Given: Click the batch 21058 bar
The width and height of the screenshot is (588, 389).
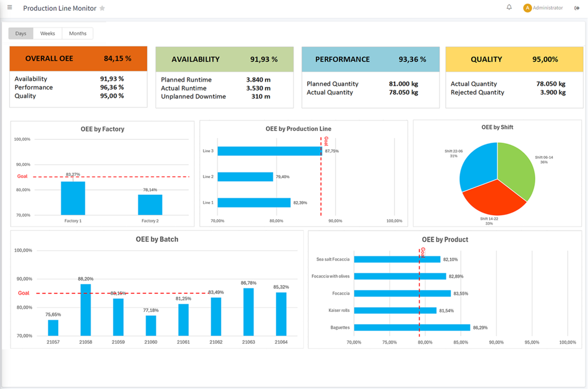Looking at the screenshot, I should [85, 310].
